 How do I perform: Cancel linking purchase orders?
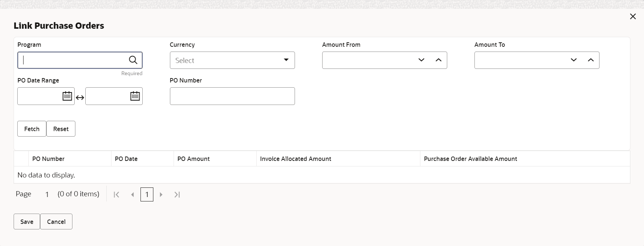coord(56,221)
